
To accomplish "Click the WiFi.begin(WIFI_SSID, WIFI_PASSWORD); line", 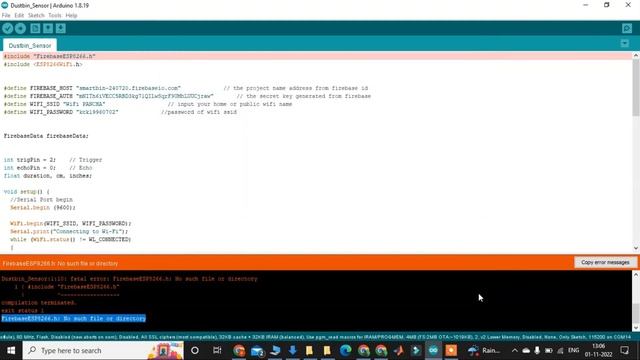I will (x=71, y=223).
